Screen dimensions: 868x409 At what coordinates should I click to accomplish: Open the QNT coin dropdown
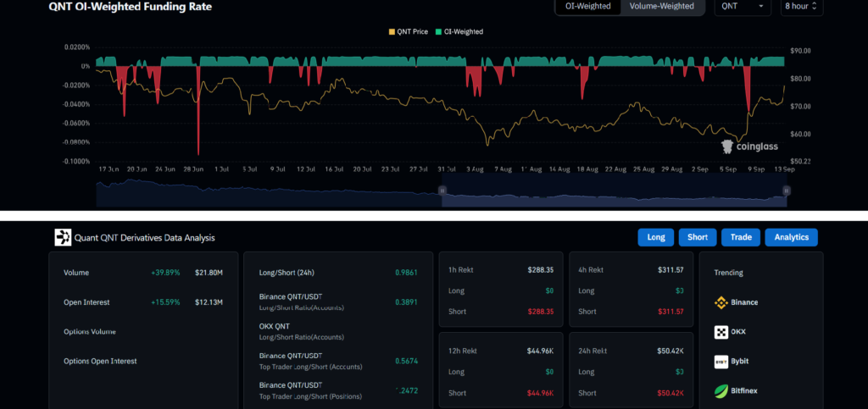pos(743,6)
